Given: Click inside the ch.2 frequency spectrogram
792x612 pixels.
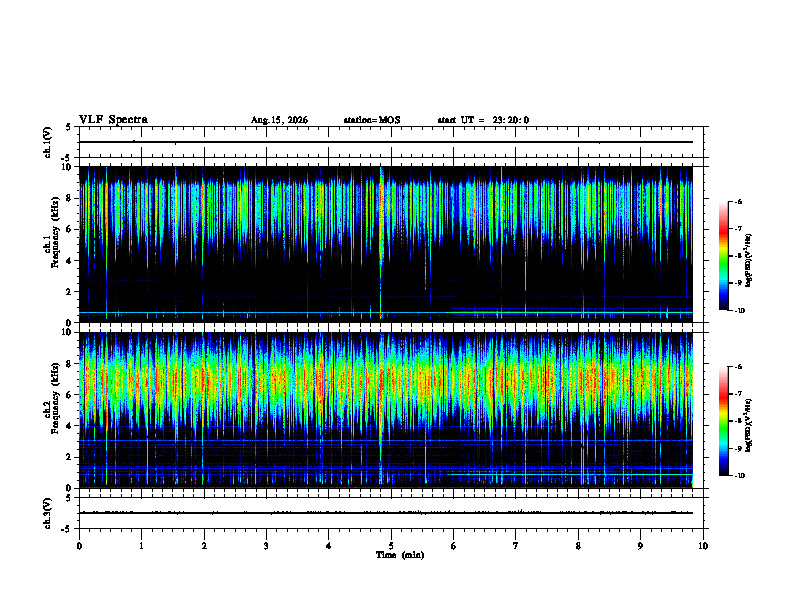Looking at the screenshot, I should click(386, 410).
